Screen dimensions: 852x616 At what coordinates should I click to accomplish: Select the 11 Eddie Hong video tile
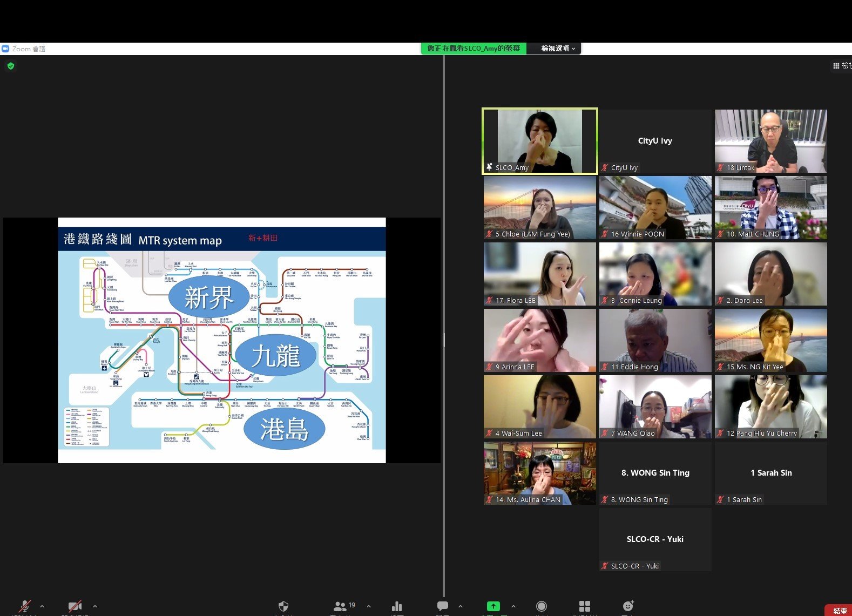coord(655,341)
